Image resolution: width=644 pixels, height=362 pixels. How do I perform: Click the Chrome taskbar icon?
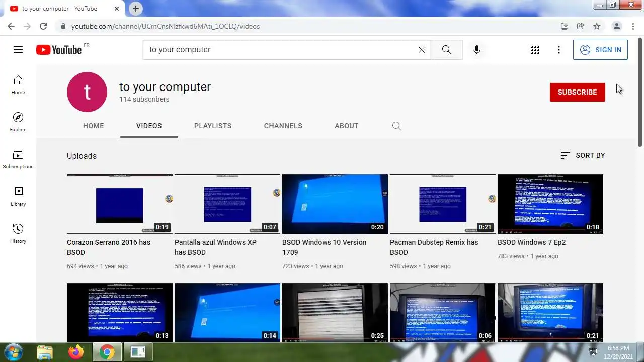(107, 352)
